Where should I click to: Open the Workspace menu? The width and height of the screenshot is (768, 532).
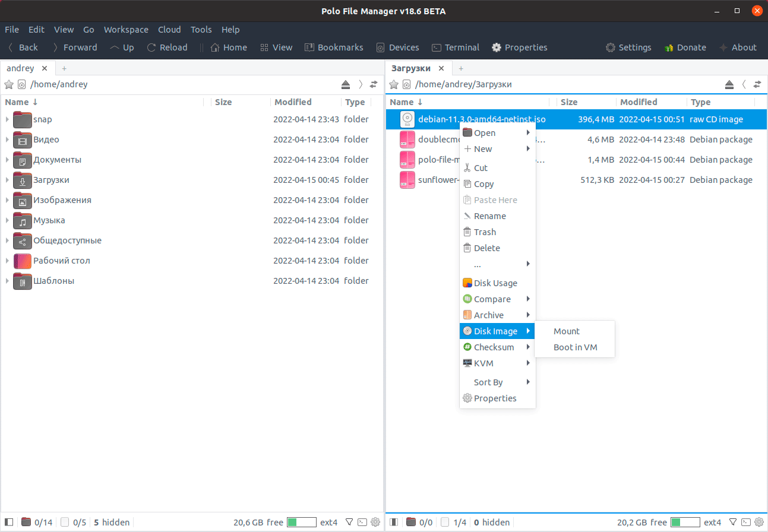coord(126,30)
